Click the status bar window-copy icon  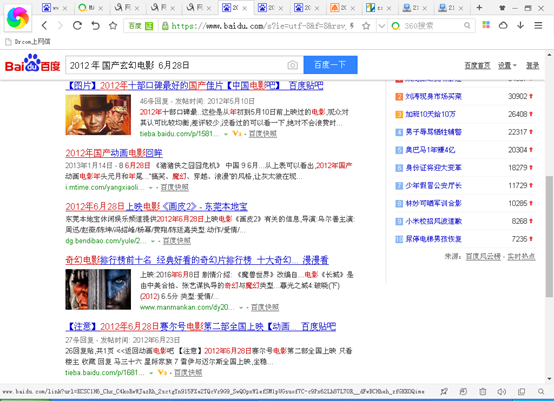pyautogui.click(x=521, y=391)
